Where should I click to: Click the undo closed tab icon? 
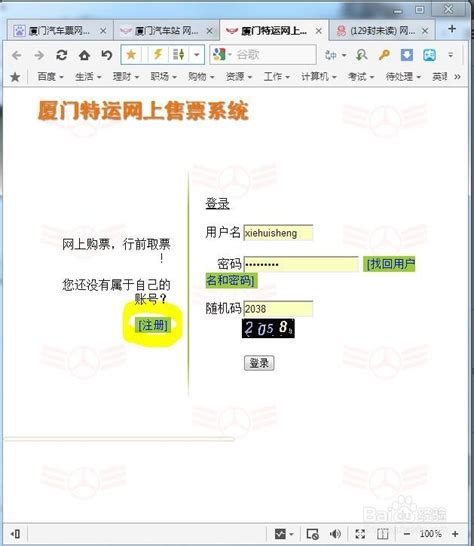point(107,55)
